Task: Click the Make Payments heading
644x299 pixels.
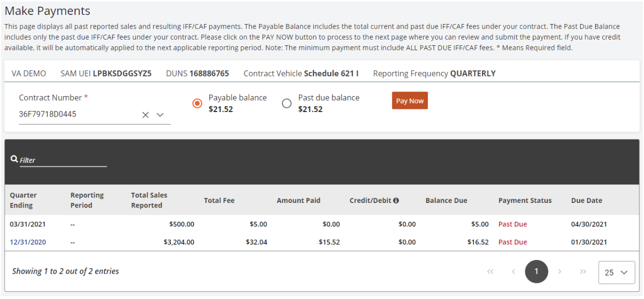Action: (x=47, y=11)
